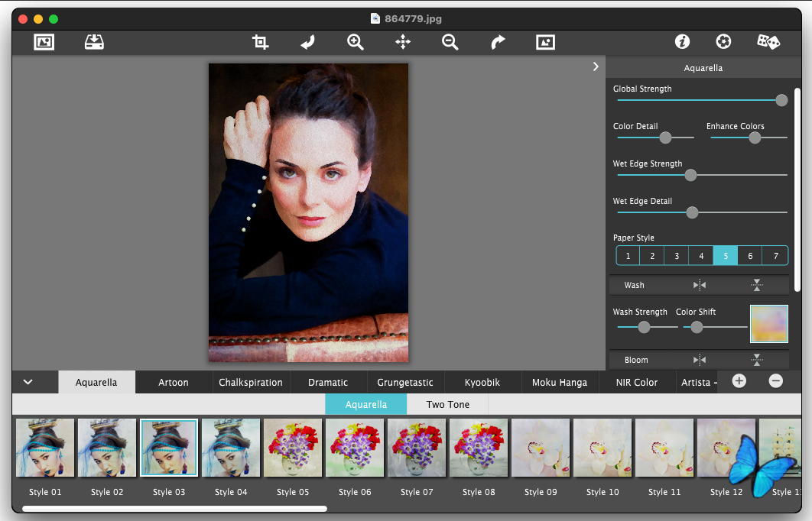The width and height of the screenshot is (812, 521).
Task: Flip the Wash horizontally
Action: point(700,285)
